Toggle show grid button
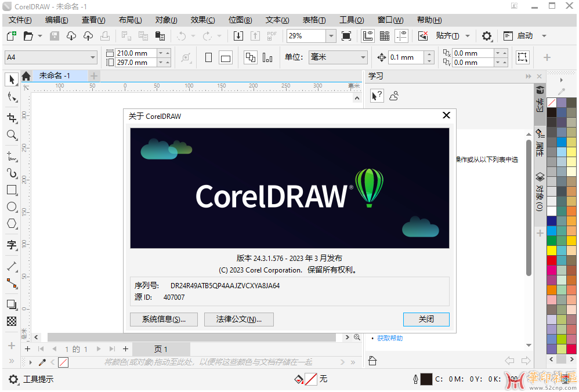The image size is (579, 392). pos(385,36)
